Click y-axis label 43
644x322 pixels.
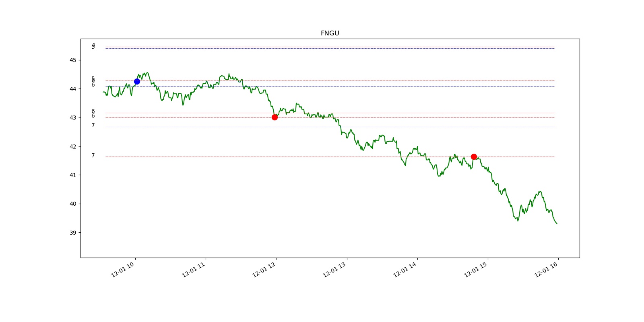pyautogui.click(x=73, y=118)
